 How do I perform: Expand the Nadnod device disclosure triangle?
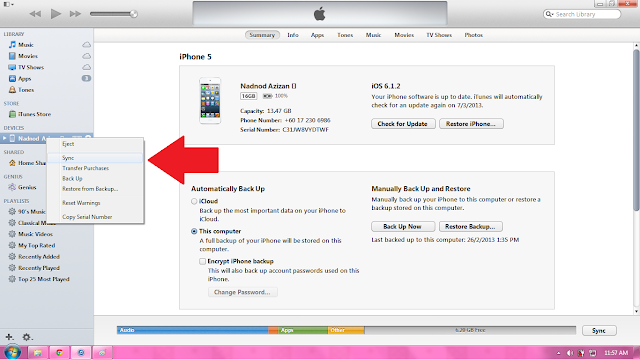pos(4,138)
